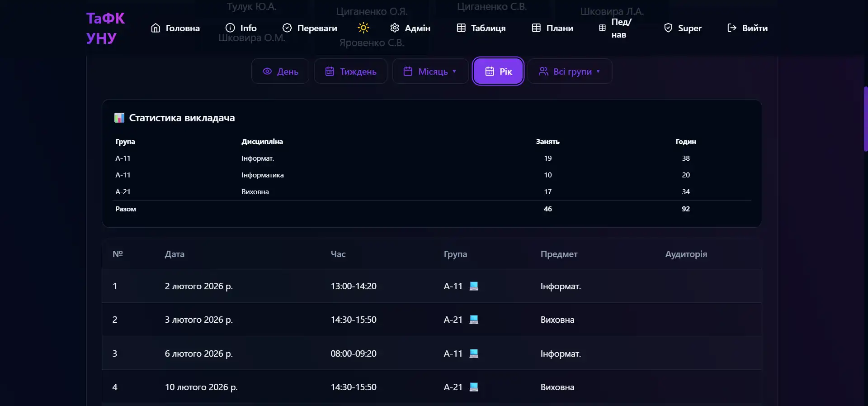Select the active Рік view button

pos(498,72)
